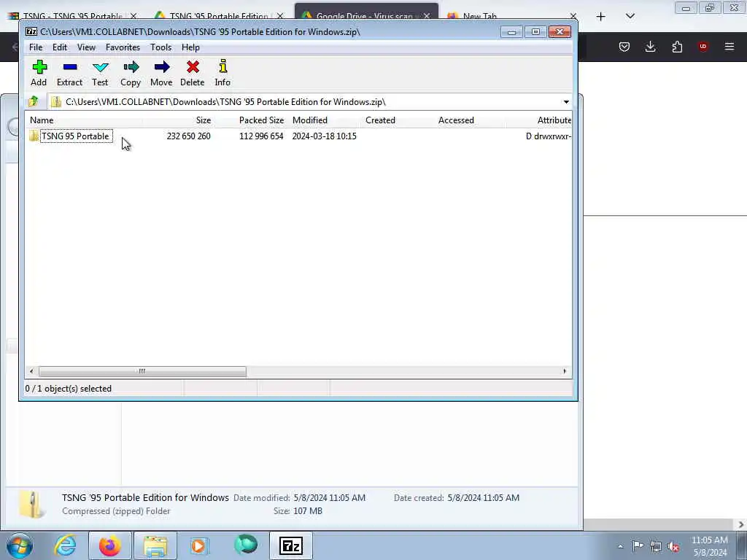Open the Firefox hamburger menu
747x560 pixels.
(x=729, y=47)
